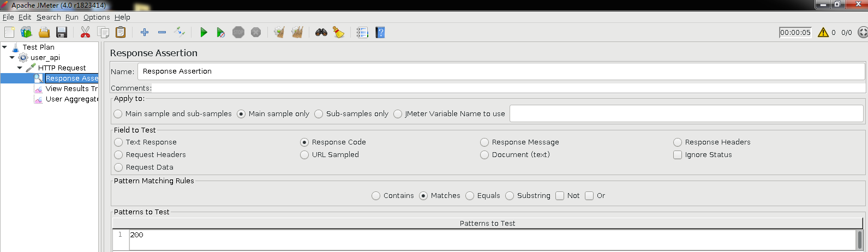The height and width of the screenshot is (252, 868).
Task: Copy the selected element via toolbar
Action: coord(103,33)
